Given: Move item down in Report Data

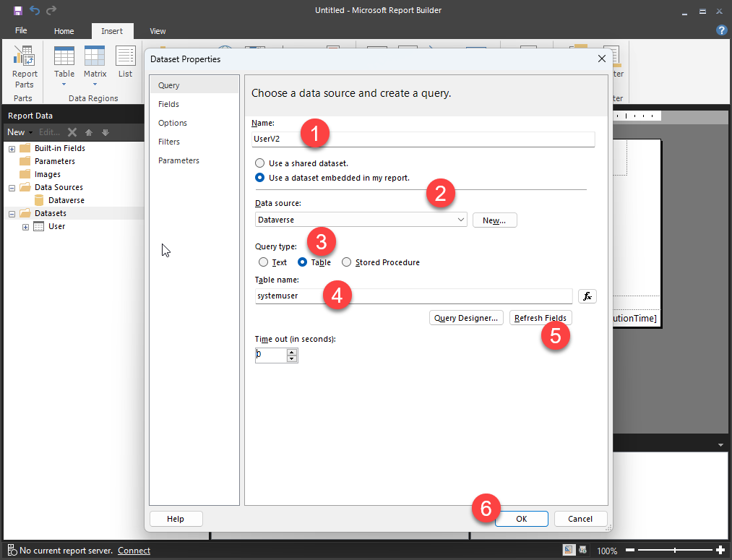Looking at the screenshot, I should (x=106, y=132).
